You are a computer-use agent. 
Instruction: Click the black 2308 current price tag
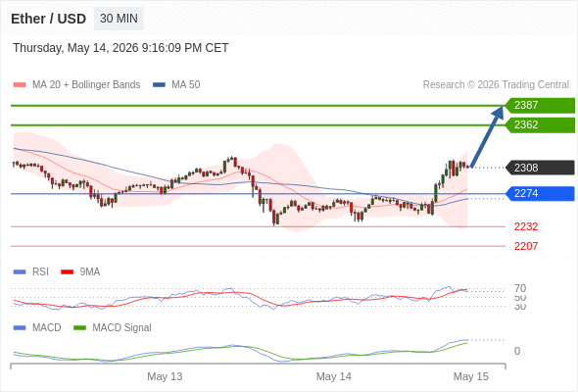(540, 168)
